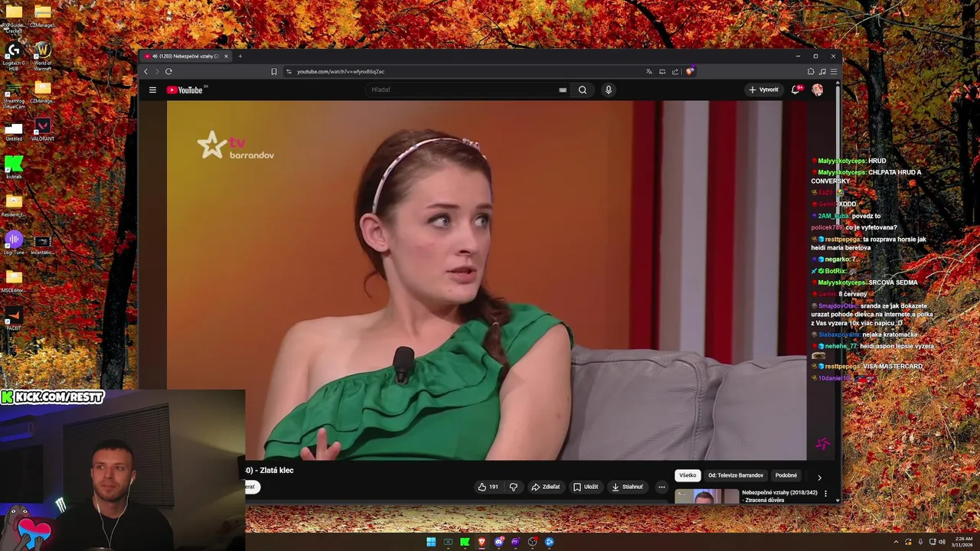
Task: Open Brave Shields lion icon
Action: 689,71
